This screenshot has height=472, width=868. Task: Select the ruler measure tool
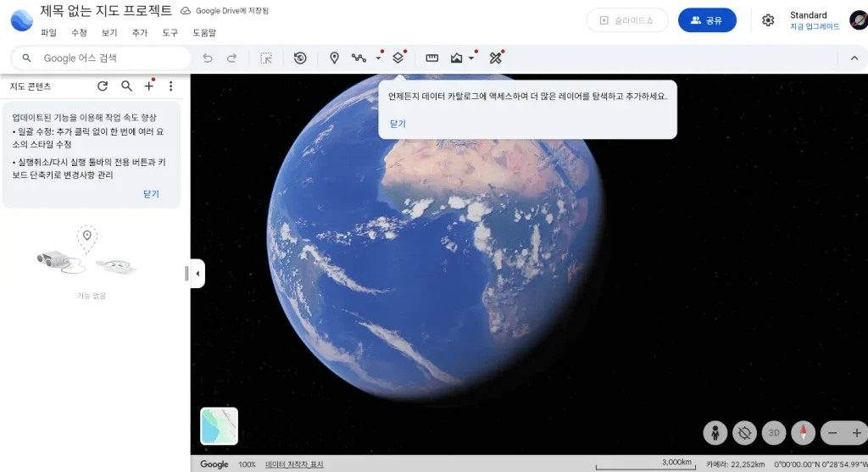(x=431, y=58)
